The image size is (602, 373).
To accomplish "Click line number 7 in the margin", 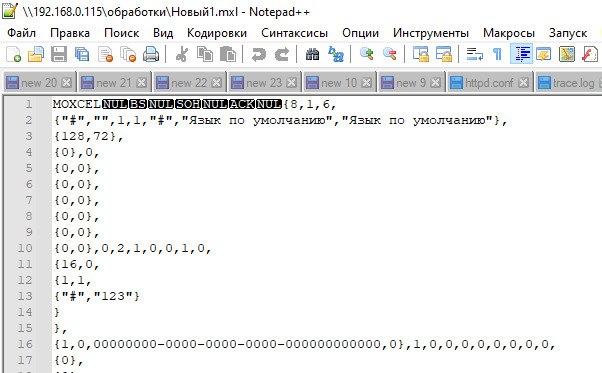I will pyautogui.click(x=29, y=200).
